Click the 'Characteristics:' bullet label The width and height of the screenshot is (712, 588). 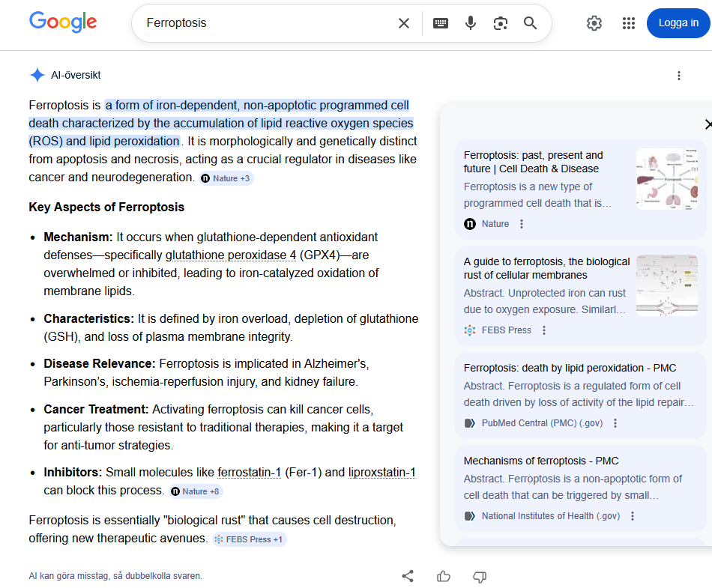(89, 318)
